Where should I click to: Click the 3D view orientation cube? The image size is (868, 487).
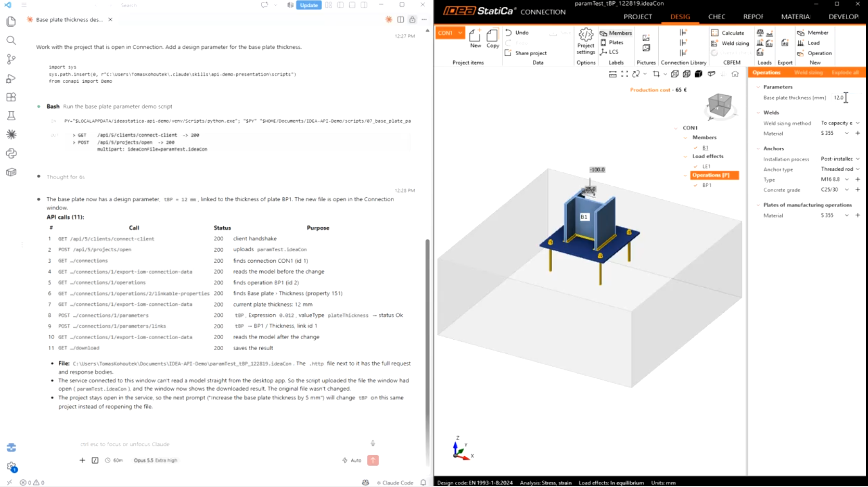tap(720, 105)
